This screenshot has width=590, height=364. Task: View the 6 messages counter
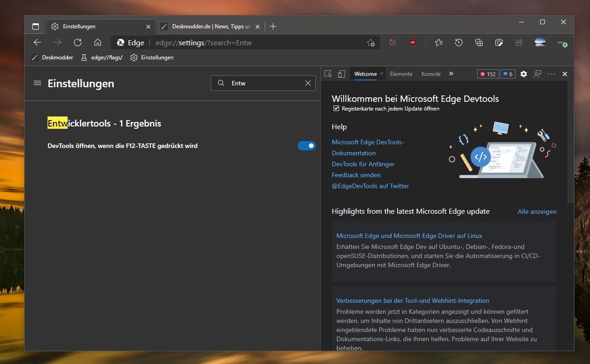[508, 74]
